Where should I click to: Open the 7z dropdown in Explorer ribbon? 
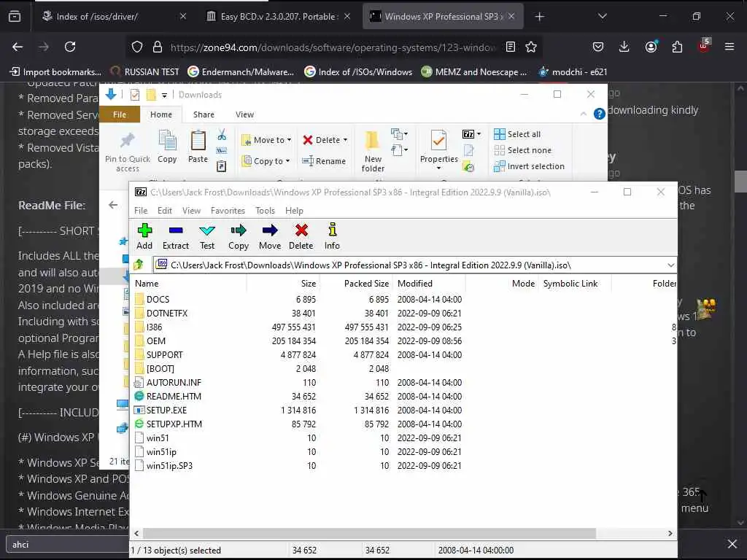click(472, 134)
